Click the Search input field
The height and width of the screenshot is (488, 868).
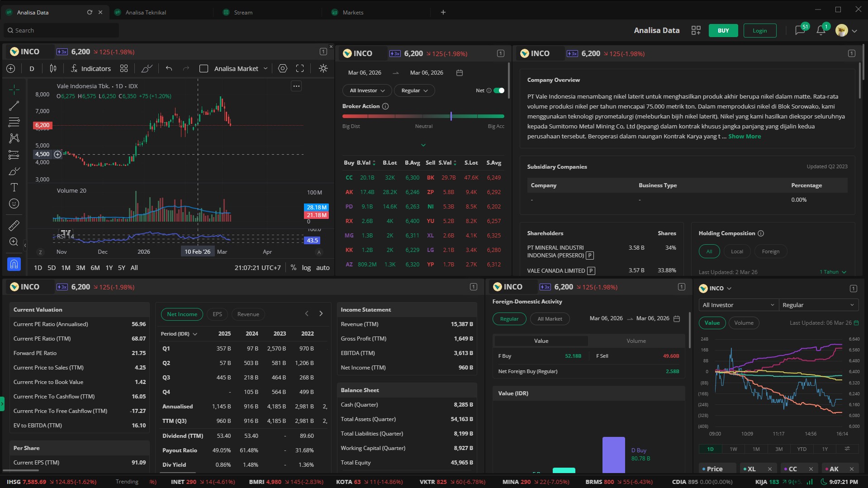click(63, 30)
